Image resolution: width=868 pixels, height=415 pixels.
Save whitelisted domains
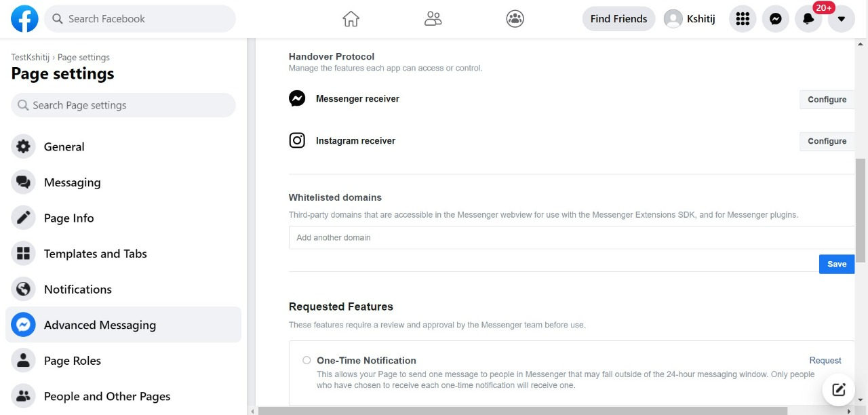pos(837,264)
